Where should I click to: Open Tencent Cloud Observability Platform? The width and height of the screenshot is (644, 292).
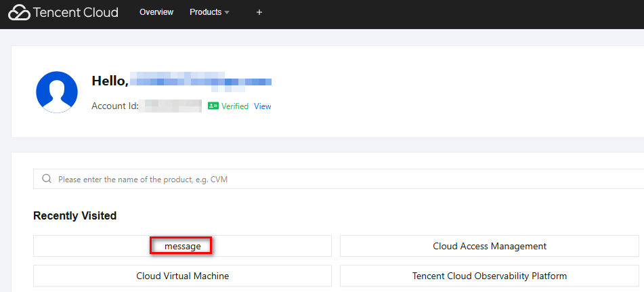[490, 276]
